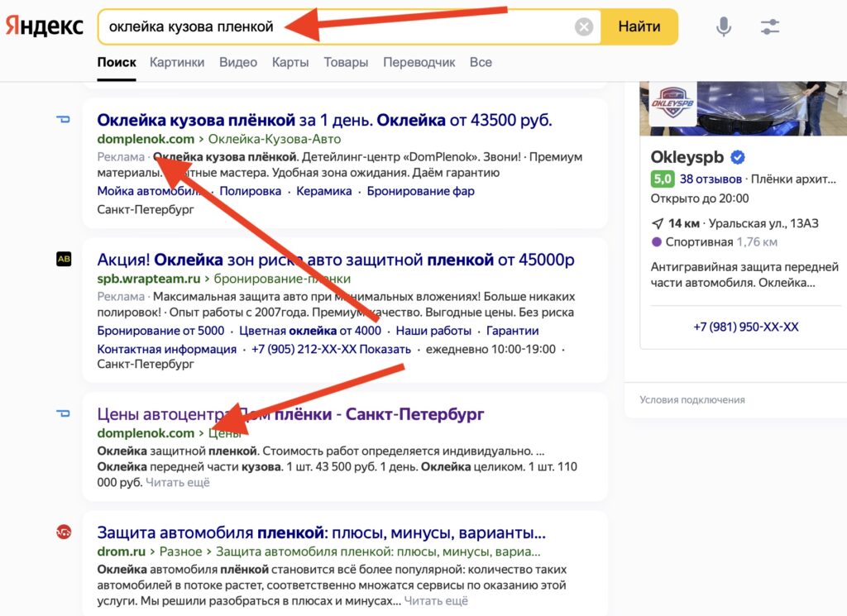Click favicon beside Цены автоцентра result
Screen dimensions: 847x616
(63, 413)
